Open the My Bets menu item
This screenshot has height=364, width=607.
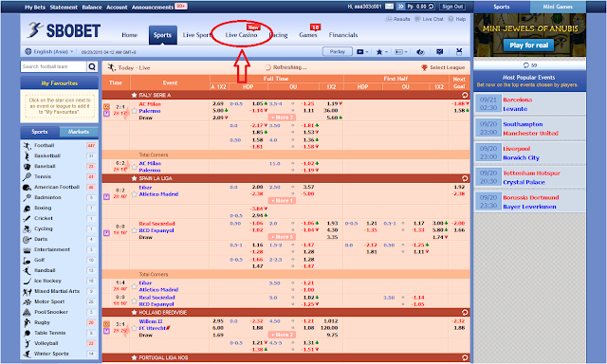pyautogui.click(x=35, y=8)
